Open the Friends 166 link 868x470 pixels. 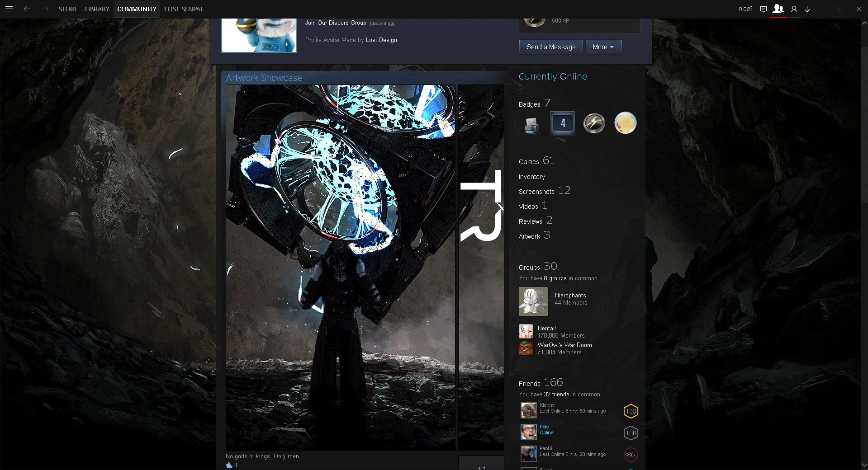pyautogui.click(x=541, y=383)
